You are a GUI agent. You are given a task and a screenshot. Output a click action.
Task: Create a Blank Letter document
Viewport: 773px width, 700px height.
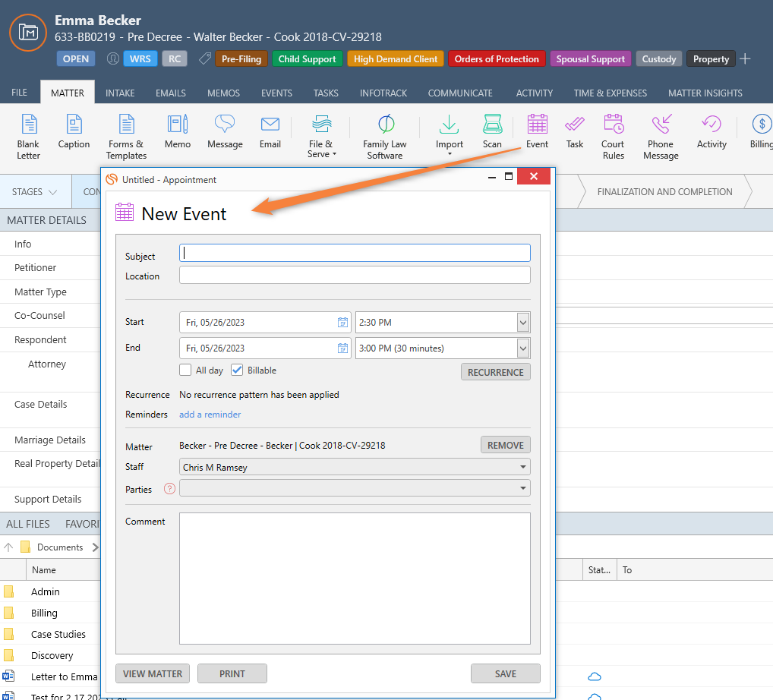pos(28,137)
